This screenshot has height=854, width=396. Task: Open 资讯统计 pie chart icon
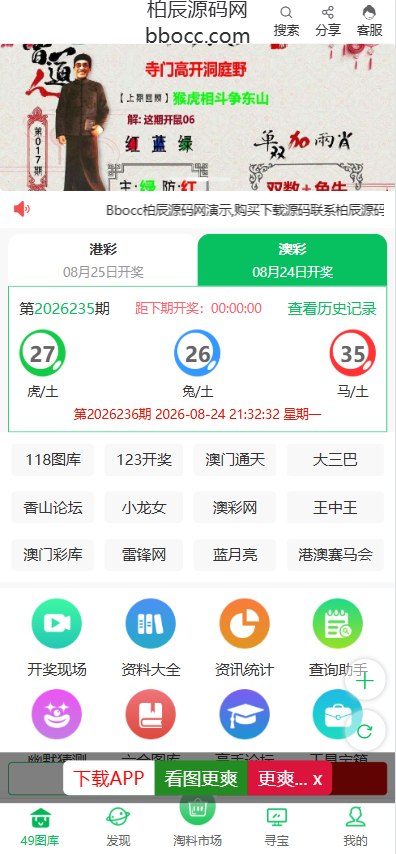(x=245, y=623)
